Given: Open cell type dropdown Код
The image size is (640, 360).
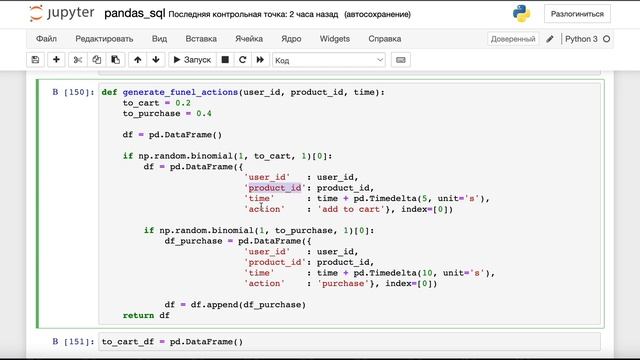Looking at the screenshot, I should (329, 60).
